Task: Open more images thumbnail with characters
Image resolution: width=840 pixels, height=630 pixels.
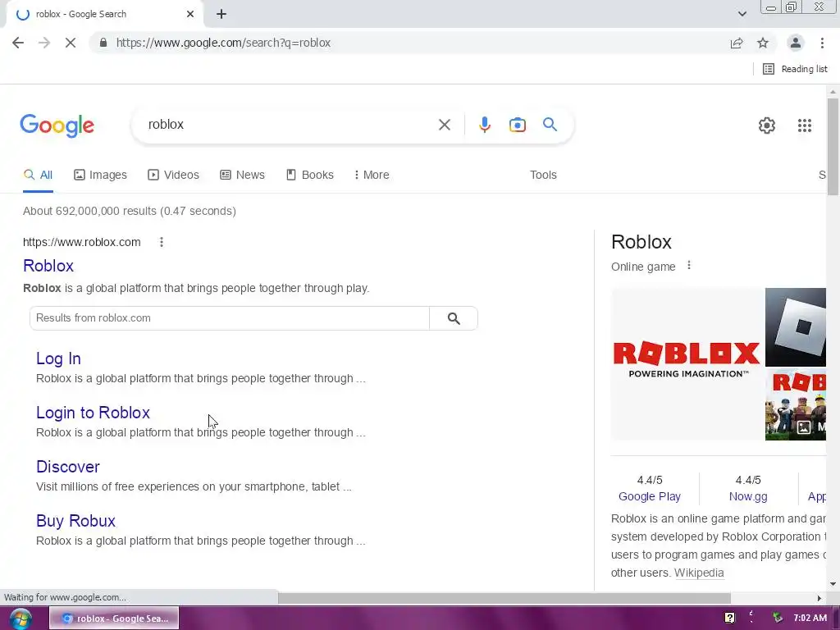Action: (796, 404)
